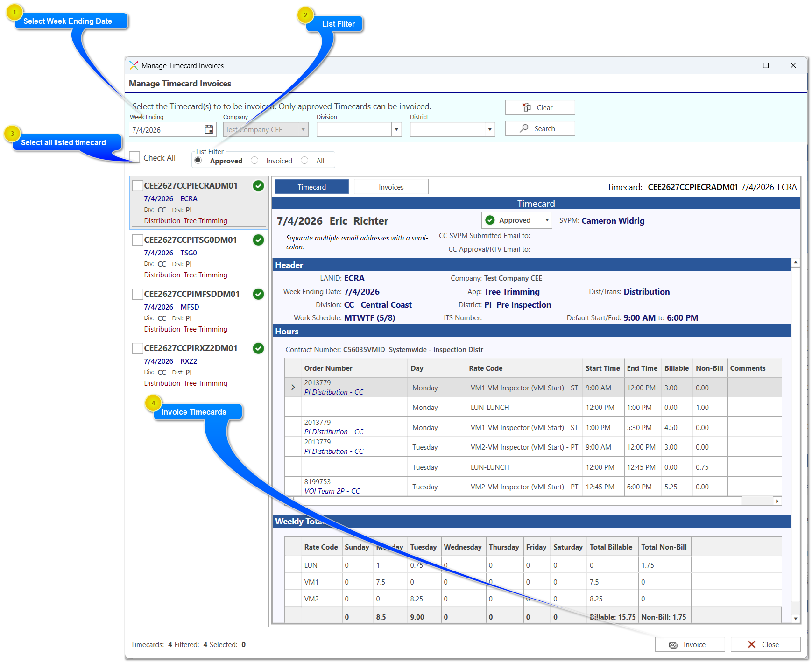This screenshot has height=663, width=812.
Task: Click the Search button
Action: [x=540, y=128]
